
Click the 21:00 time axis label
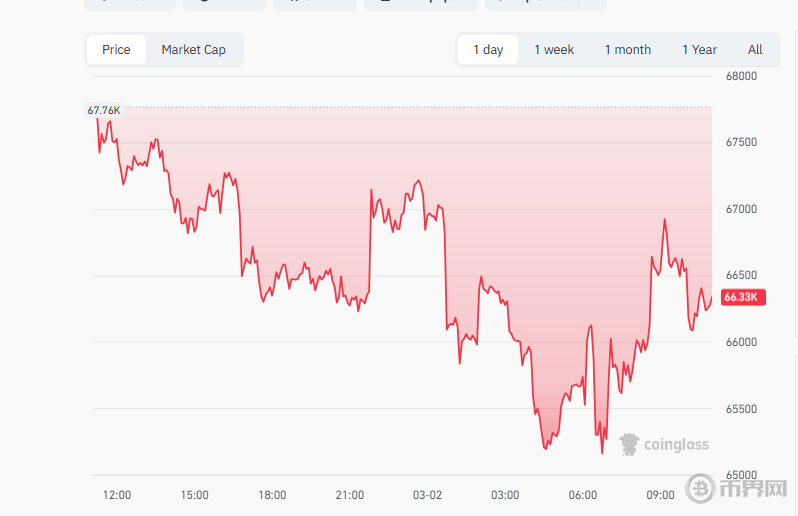point(350,495)
